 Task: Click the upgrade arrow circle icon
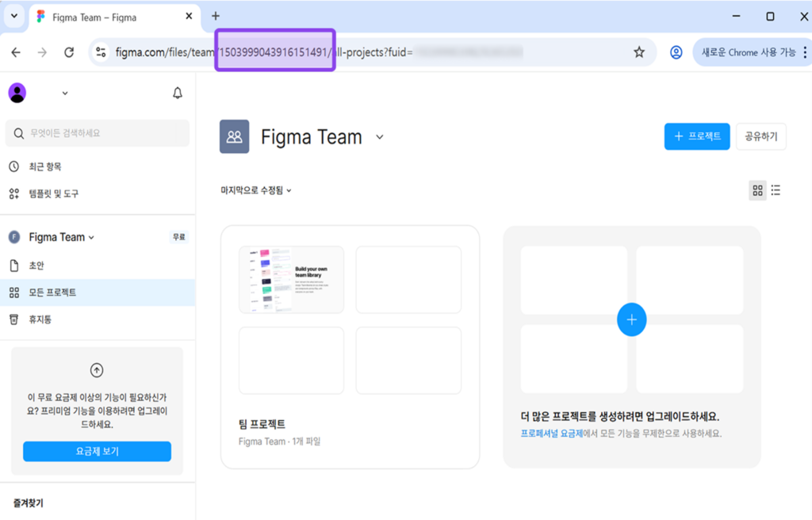pos(97,370)
